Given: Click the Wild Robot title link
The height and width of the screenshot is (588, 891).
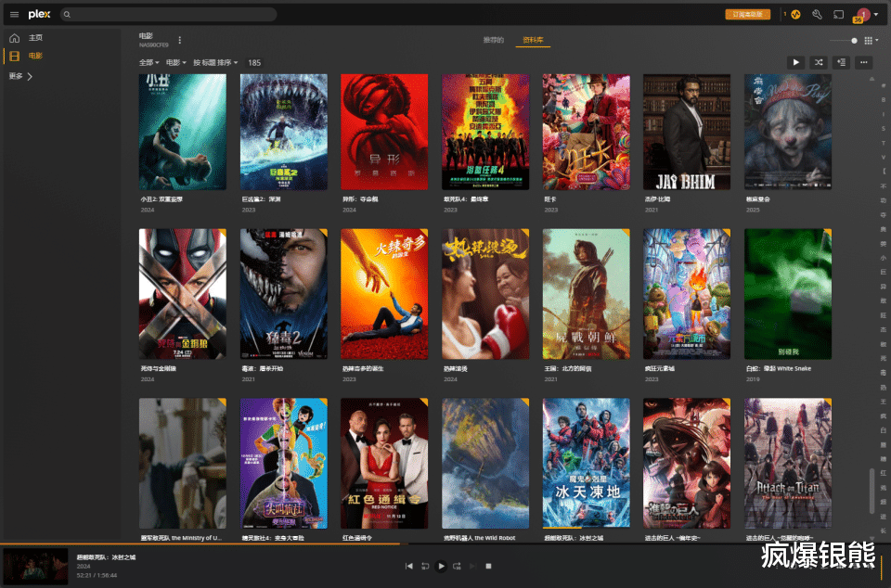Looking at the screenshot, I should (x=479, y=538).
